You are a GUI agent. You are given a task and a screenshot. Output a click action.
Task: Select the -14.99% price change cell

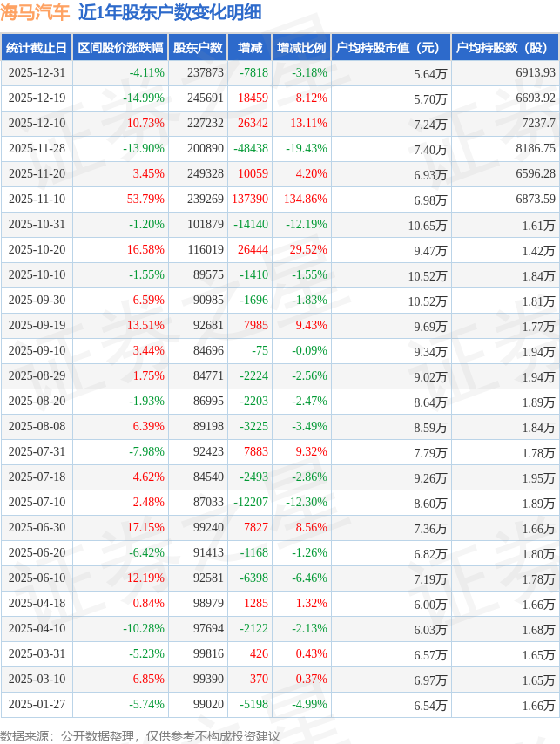click(x=144, y=98)
